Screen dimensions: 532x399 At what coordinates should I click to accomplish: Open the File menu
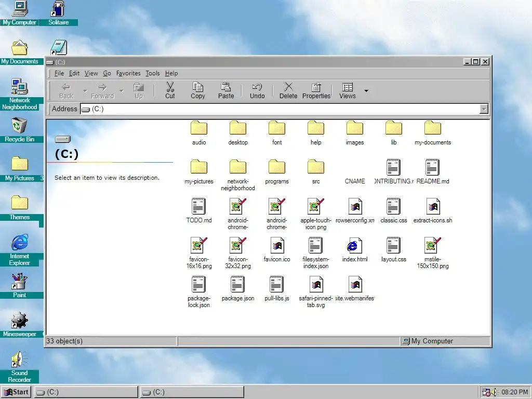59,73
